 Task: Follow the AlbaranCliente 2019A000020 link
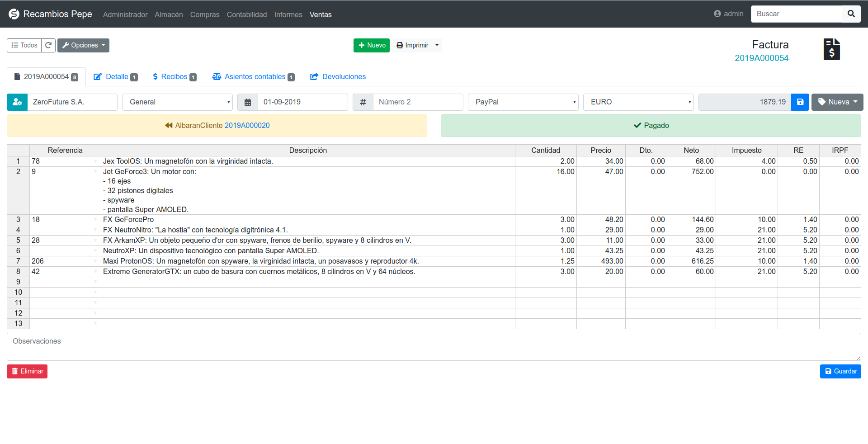point(247,125)
